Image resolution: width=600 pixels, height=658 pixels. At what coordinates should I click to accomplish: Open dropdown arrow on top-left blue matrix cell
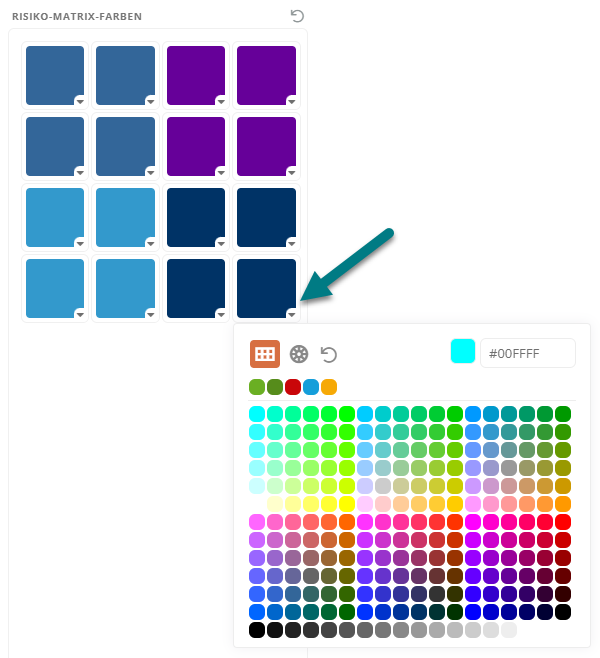(80, 101)
